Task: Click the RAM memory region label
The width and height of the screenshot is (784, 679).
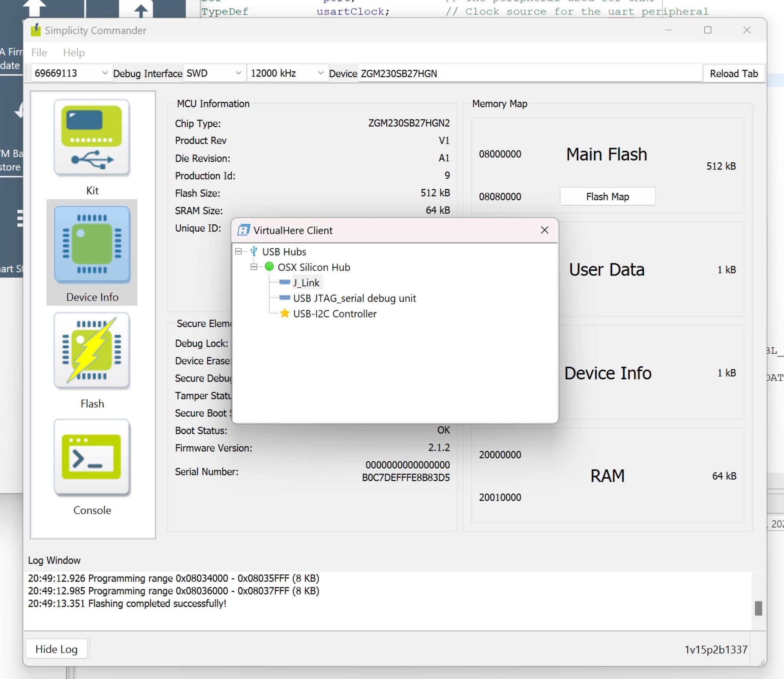Action: [607, 476]
